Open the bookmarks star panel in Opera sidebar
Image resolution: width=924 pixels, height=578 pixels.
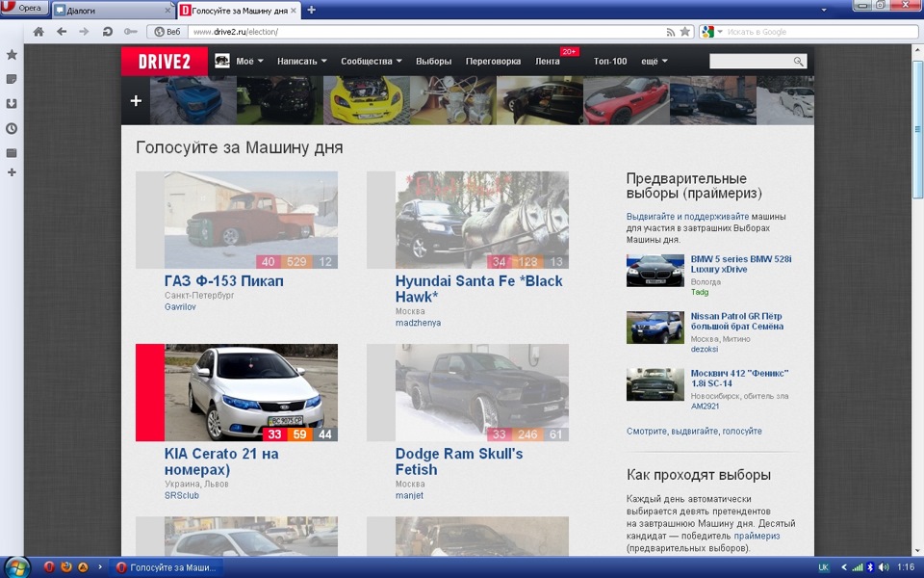[13, 55]
